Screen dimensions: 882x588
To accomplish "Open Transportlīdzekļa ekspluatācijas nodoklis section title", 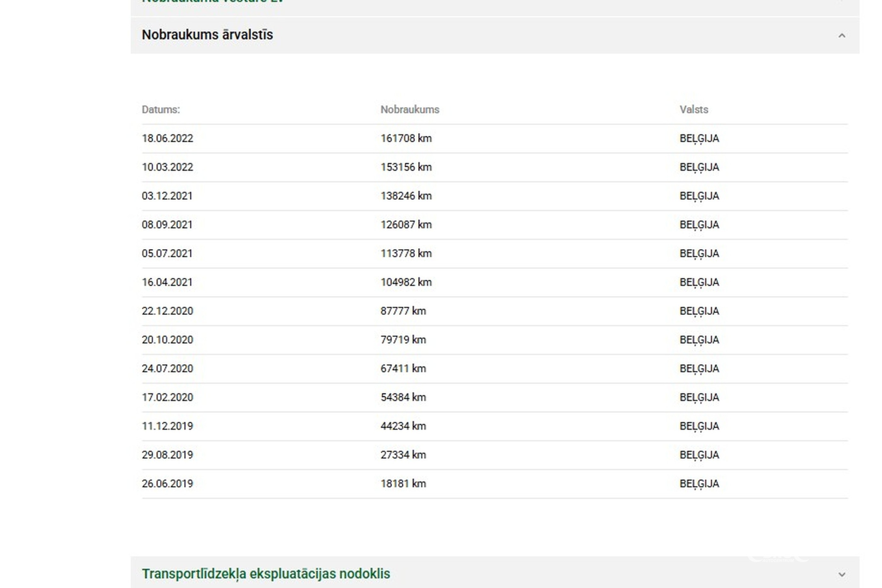I will tap(266, 574).
